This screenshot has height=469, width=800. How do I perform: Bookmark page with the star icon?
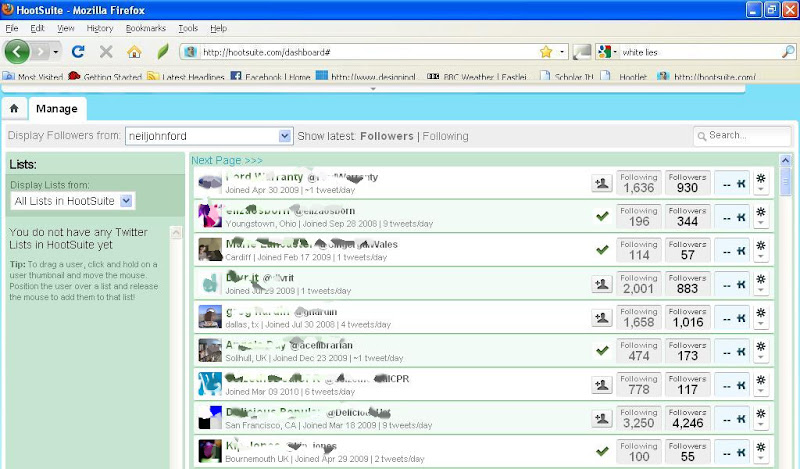546,52
